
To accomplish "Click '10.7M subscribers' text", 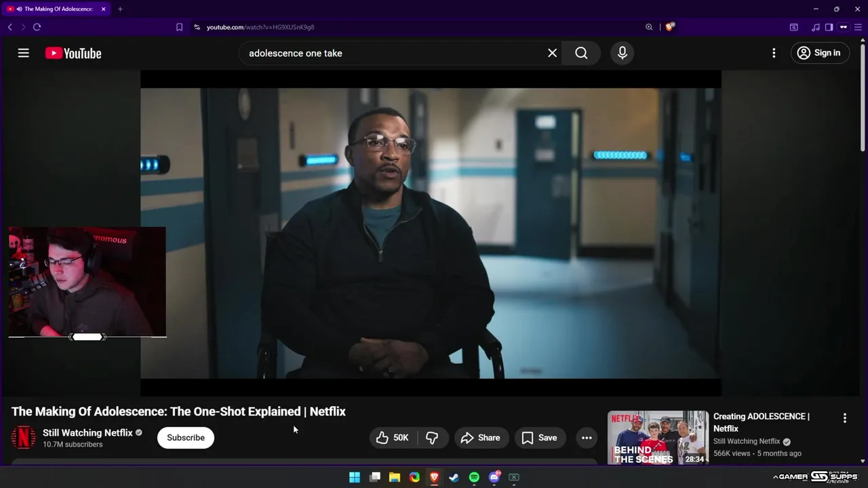I will click(x=73, y=445).
